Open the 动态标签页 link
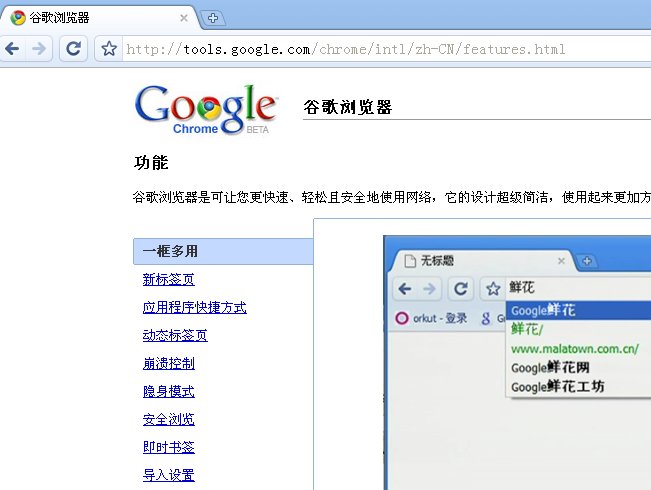The height and width of the screenshot is (490, 651). coord(175,335)
